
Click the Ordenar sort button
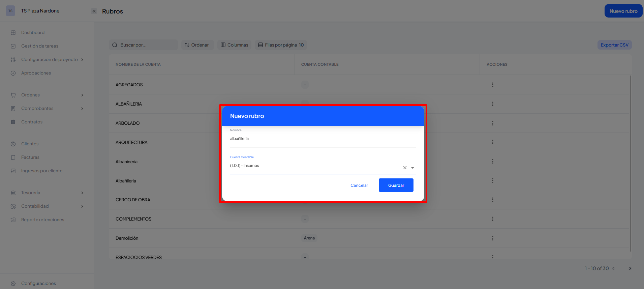coord(197,45)
